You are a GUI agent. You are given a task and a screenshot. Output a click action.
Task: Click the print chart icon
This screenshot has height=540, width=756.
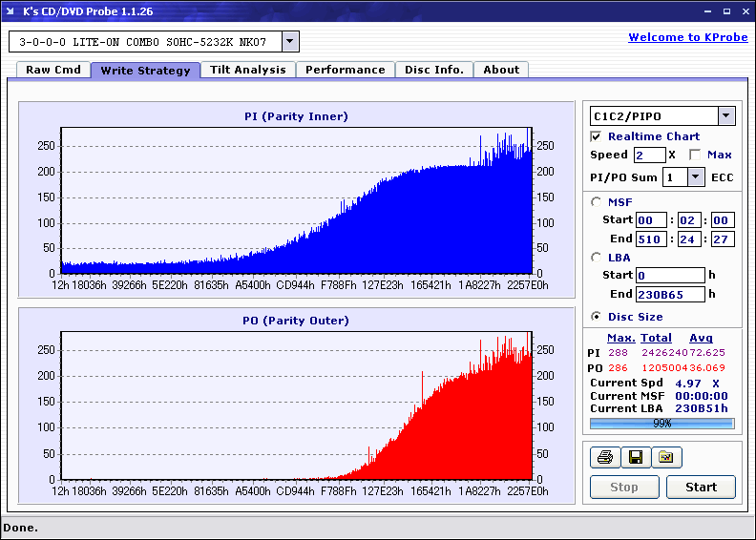[x=605, y=457]
